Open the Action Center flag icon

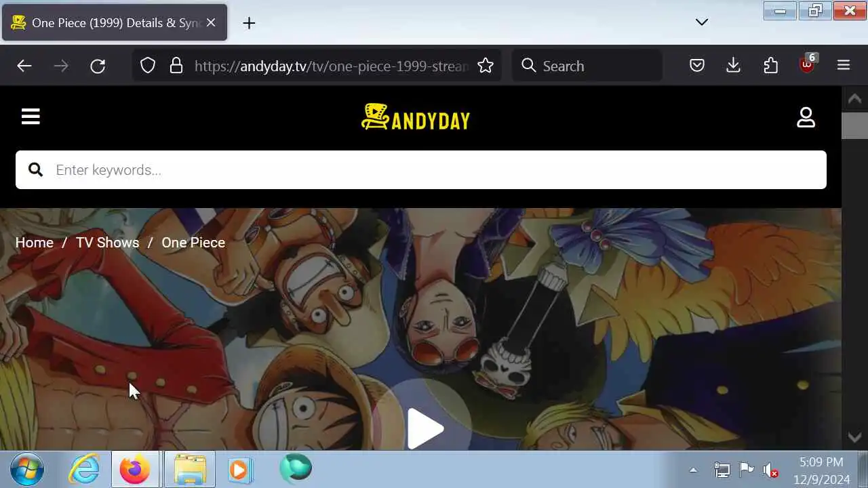(746, 470)
